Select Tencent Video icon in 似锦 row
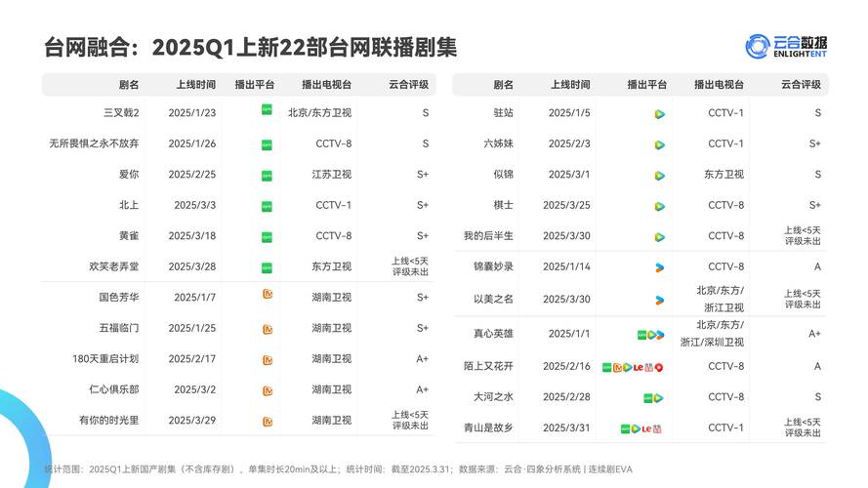This screenshot has height=488, width=868. [659, 176]
